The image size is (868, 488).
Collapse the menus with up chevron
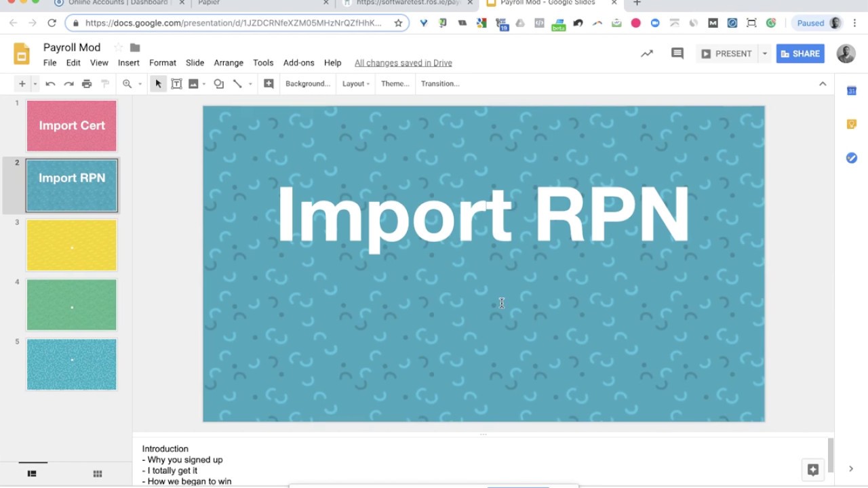823,83
